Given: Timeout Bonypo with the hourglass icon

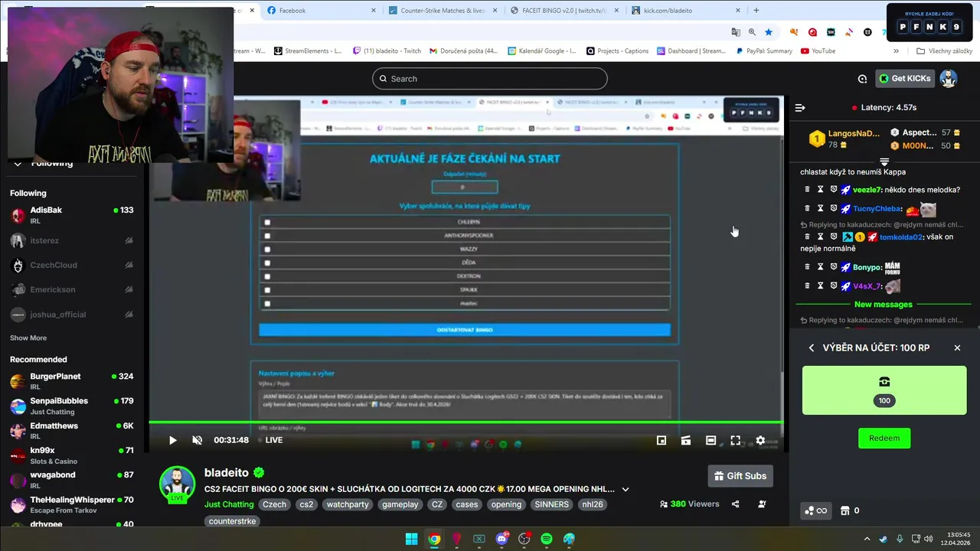Looking at the screenshot, I should click(x=820, y=267).
